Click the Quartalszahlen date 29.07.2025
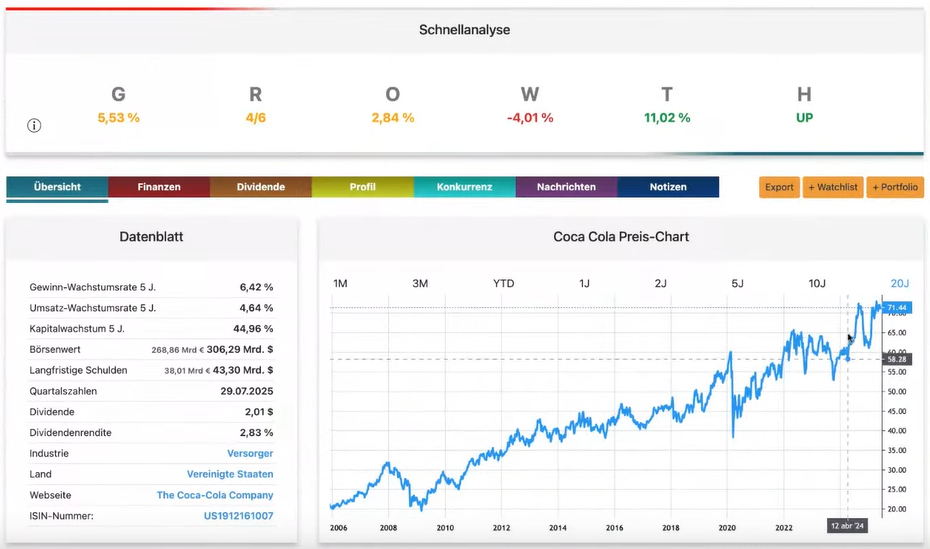 (247, 391)
